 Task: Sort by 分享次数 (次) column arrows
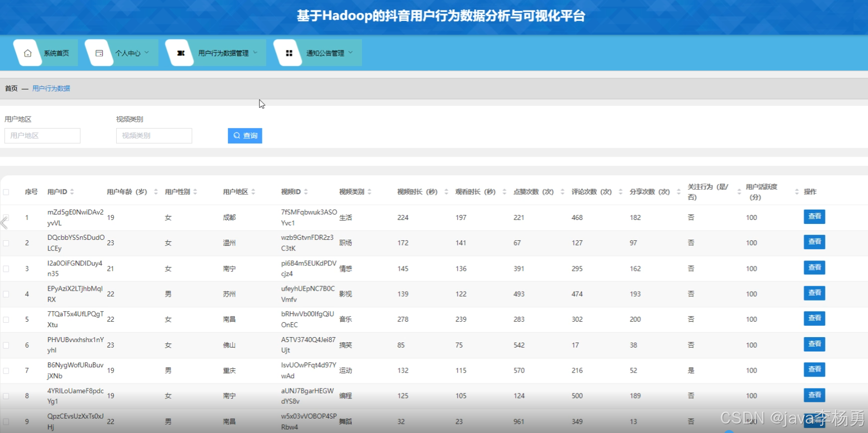pyautogui.click(x=679, y=192)
